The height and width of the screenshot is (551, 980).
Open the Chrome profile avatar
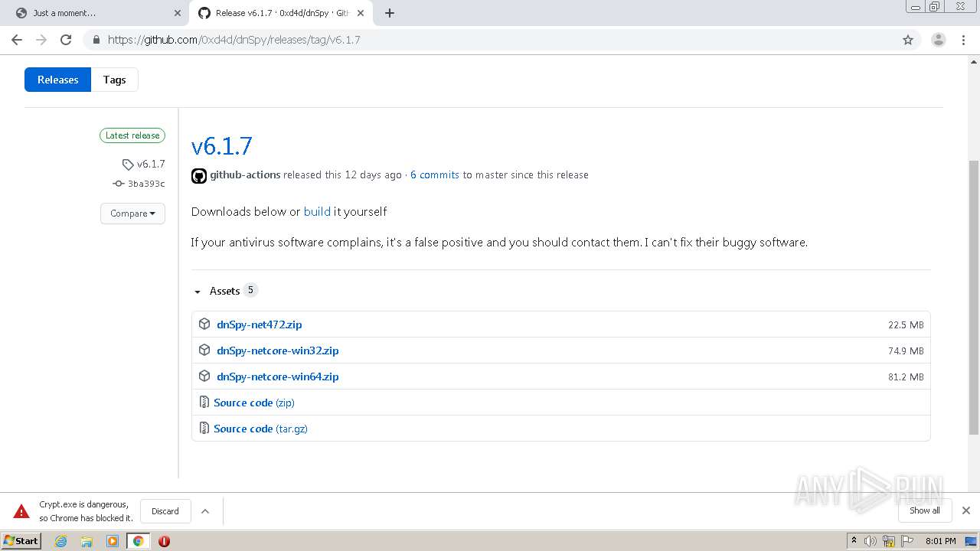click(x=938, y=40)
